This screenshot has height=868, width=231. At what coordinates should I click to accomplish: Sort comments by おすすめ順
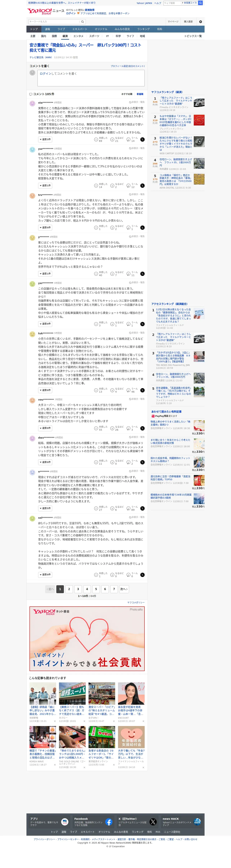tap(127, 94)
